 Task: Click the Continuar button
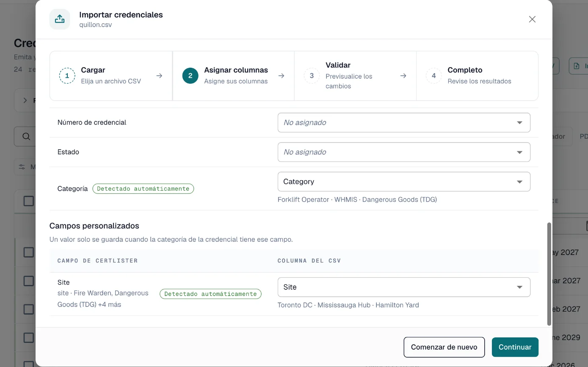(x=515, y=347)
